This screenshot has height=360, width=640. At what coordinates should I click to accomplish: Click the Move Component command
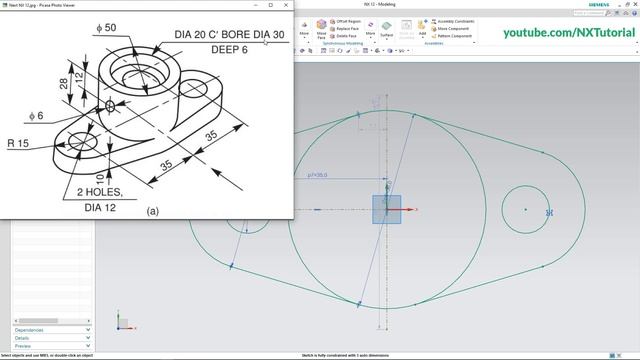pos(450,29)
